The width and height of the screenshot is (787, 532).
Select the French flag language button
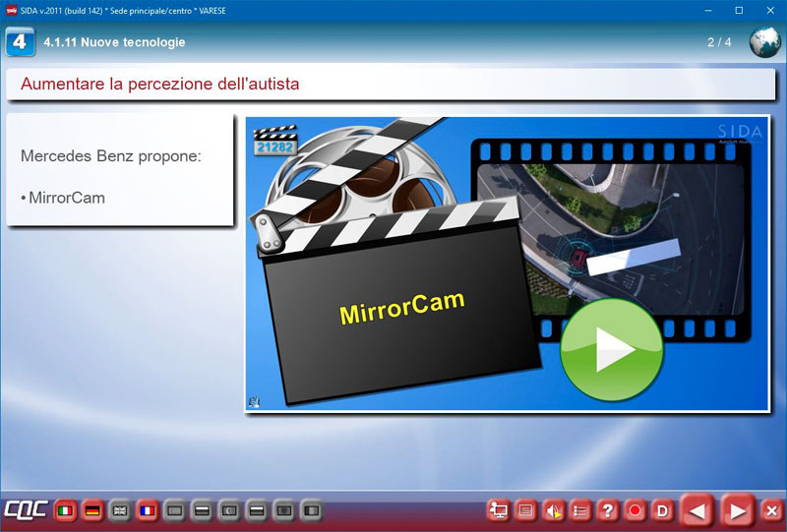click(x=148, y=511)
